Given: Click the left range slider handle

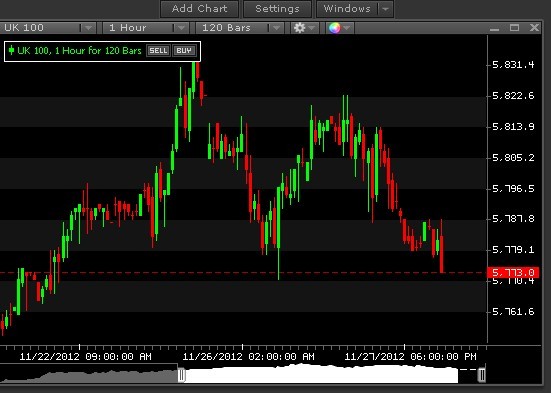Looking at the screenshot, I should coord(181,375).
